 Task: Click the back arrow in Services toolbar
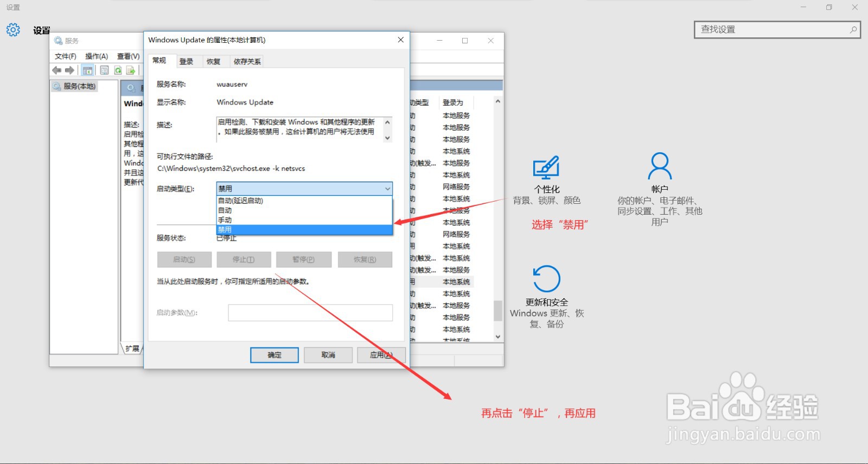click(x=57, y=70)
